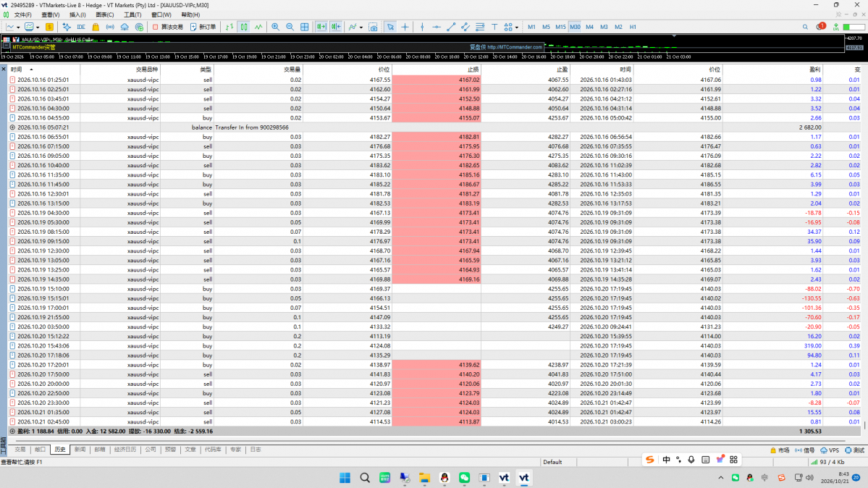Switch chart to candlestick mode

(244, 27)
